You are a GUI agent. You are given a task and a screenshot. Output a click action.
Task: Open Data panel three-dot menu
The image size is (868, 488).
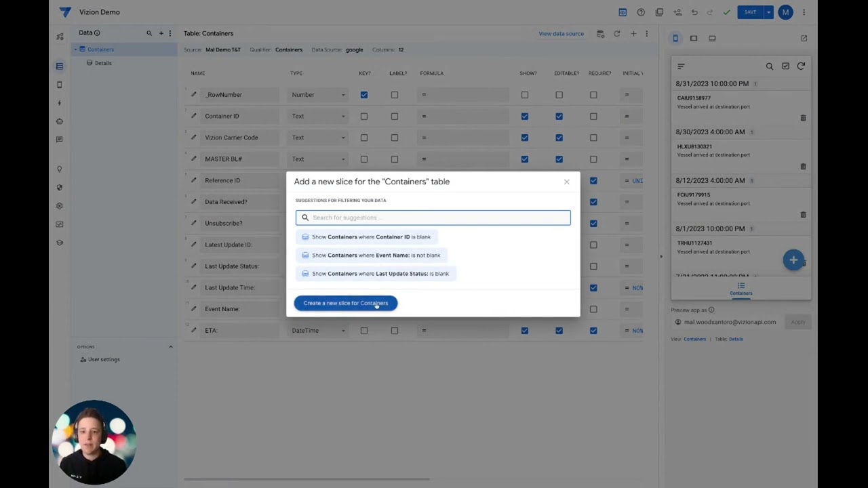(170, 33)
